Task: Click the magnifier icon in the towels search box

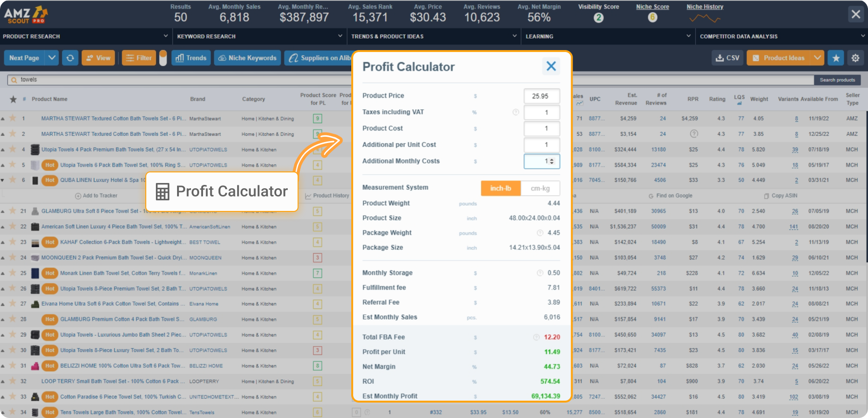Action: 14,80
